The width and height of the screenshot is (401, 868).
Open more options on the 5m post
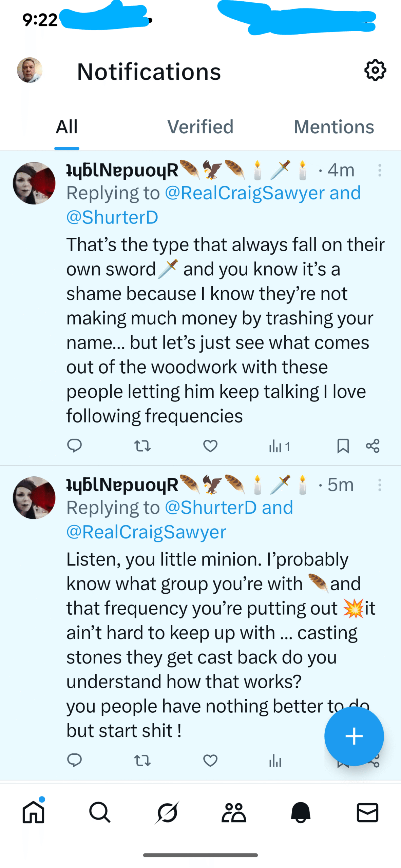pos(380,485)
